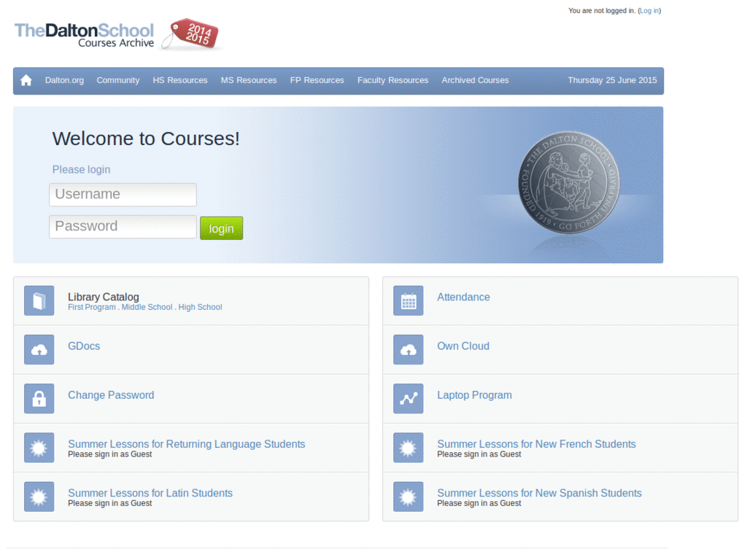747x560 pixels.
Task: Click the Thursday 25 June 2015 date text
Action: [x=612, y=80]
